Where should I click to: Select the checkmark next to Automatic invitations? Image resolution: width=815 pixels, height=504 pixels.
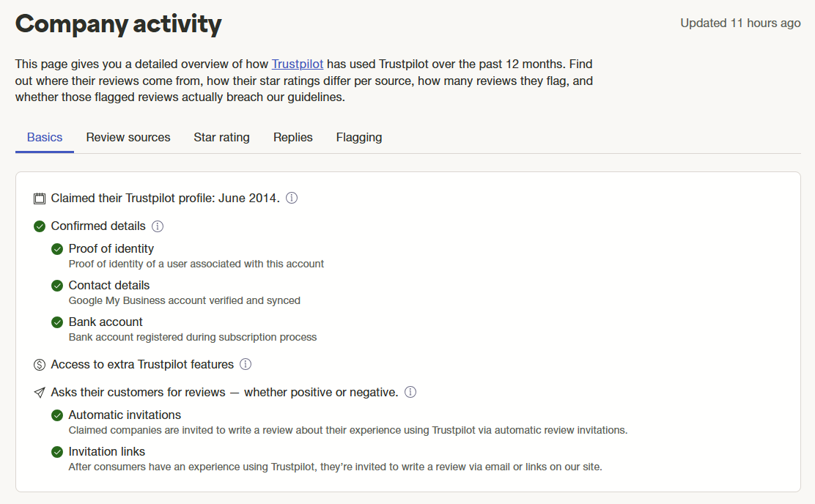[x=57, y=415]
